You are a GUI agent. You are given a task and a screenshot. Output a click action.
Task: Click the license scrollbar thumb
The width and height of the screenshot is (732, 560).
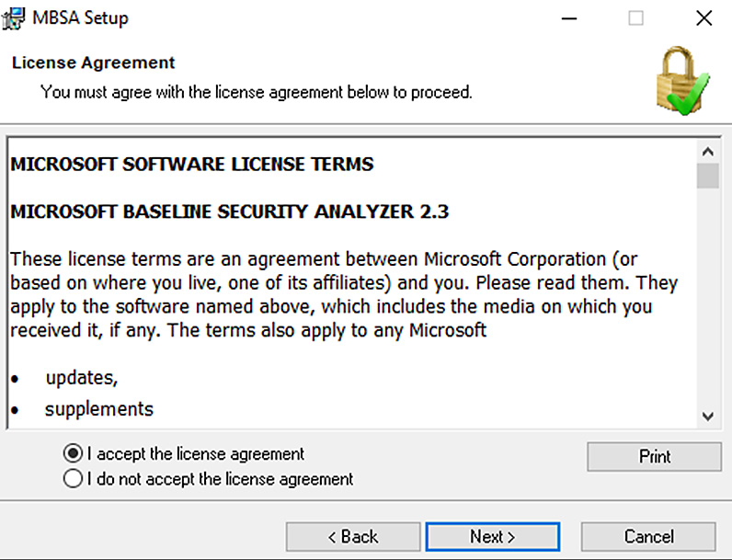pos(708,176)
